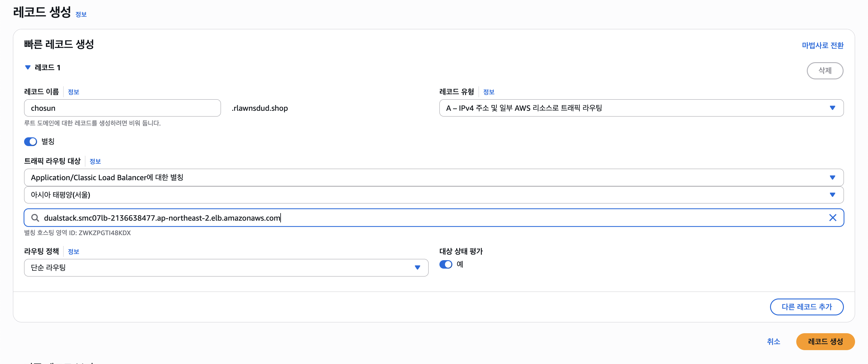Toggle the 별칭 alias switch

tap(31, 141)
